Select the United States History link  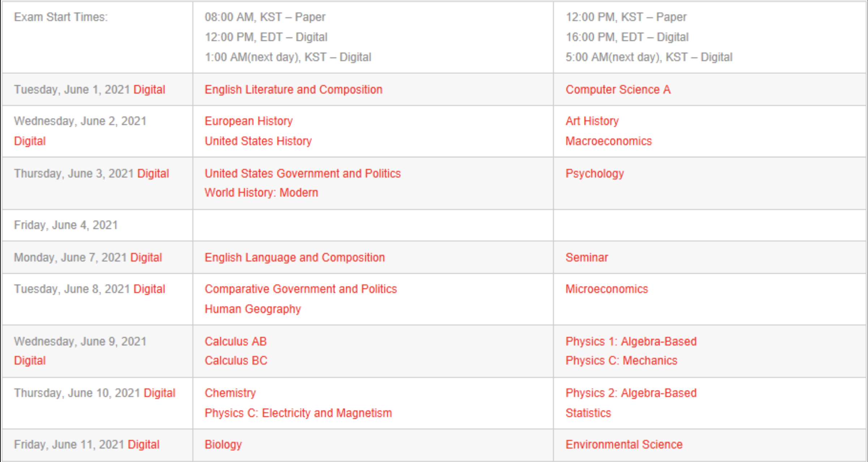[258, 141]
